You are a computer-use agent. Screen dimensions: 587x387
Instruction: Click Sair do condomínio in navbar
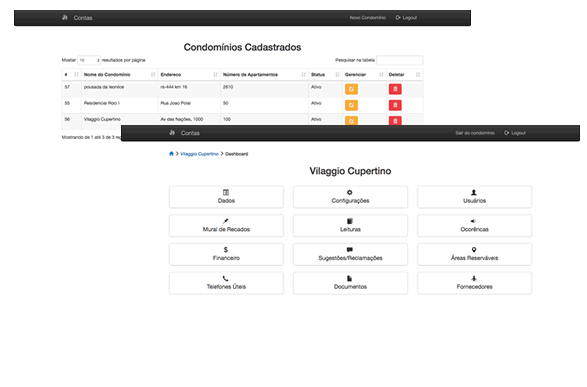[x=474, y=133]
